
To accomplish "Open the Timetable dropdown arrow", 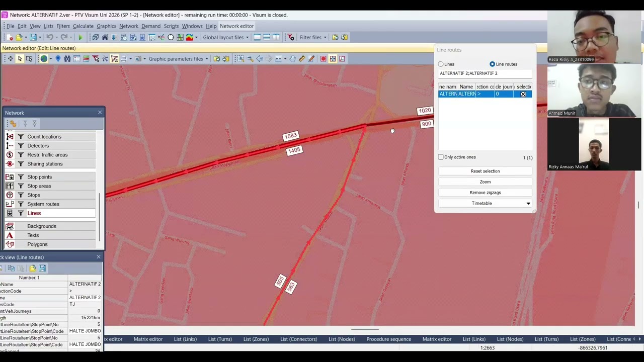I will (528, 204).
